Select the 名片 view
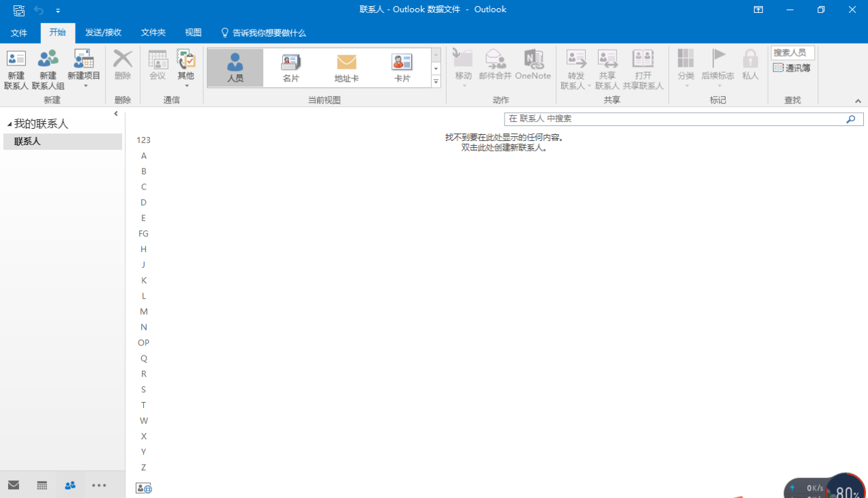Image resolution: width=868 pixels, height=498 pixels. (291, 67)
